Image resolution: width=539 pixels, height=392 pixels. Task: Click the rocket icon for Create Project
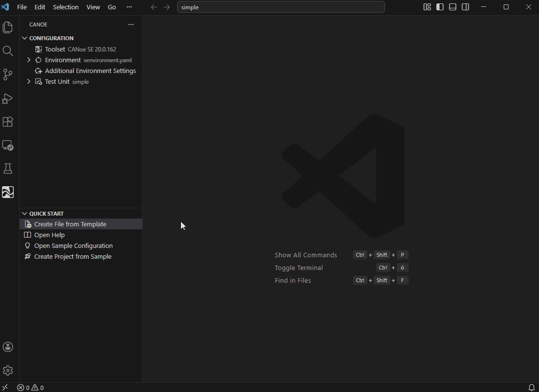27,257
